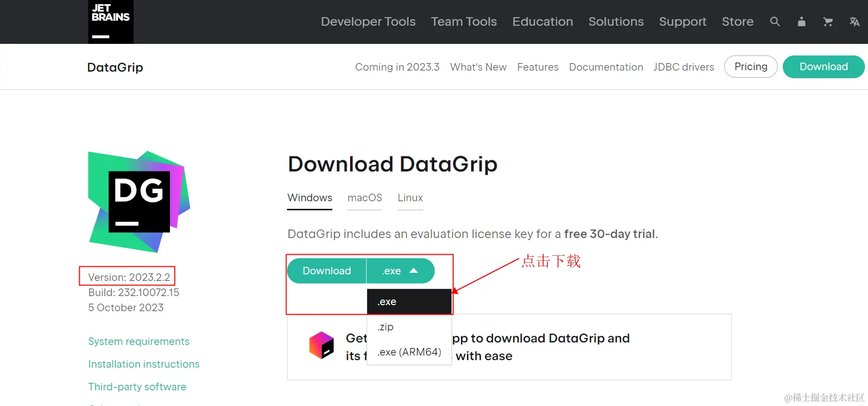Open the Education menu
This screenshot has height=406, width=868.
click(x=543, y=22)
